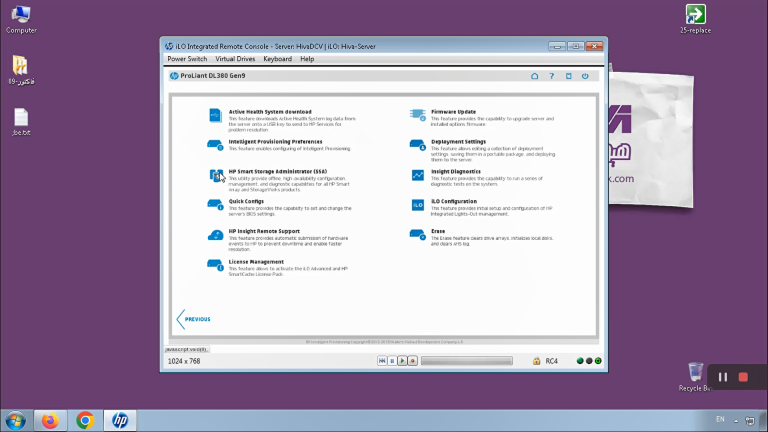Click the Erase title text

click(438, 231)
